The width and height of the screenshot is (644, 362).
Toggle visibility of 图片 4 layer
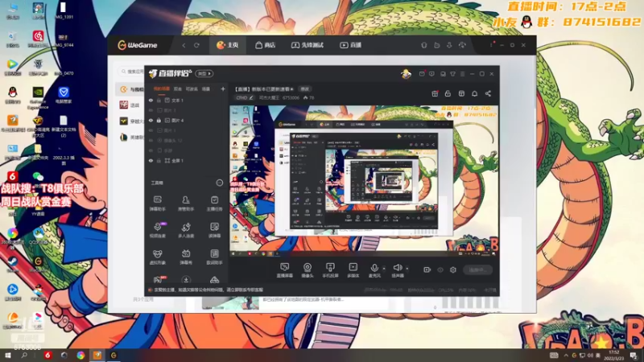click(151, 120)
